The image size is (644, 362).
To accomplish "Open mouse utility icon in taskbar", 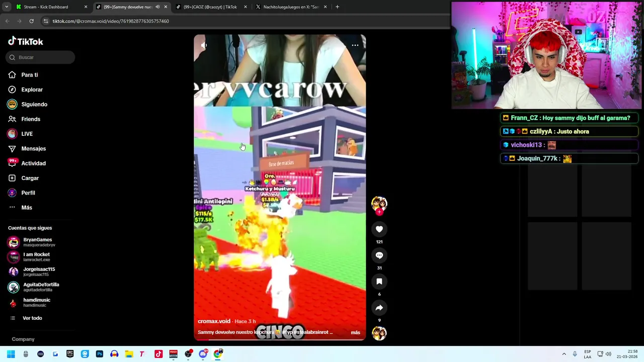I will [26, 354].
